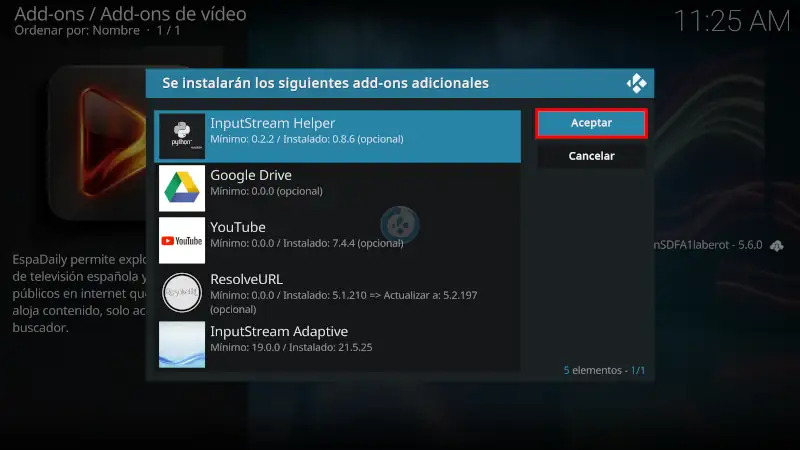Select the YouTube row title
Viewport: 800px width, 450px height.
pos(238,227)
